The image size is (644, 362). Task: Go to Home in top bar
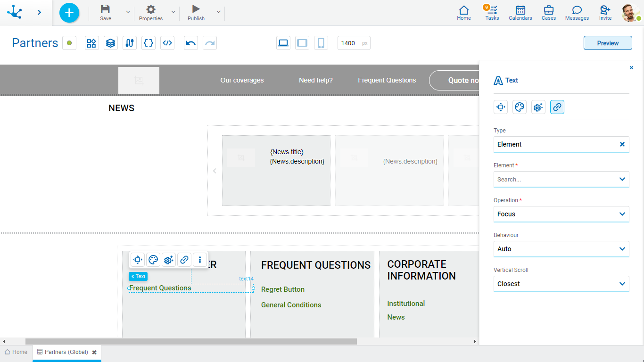[464, 13]
